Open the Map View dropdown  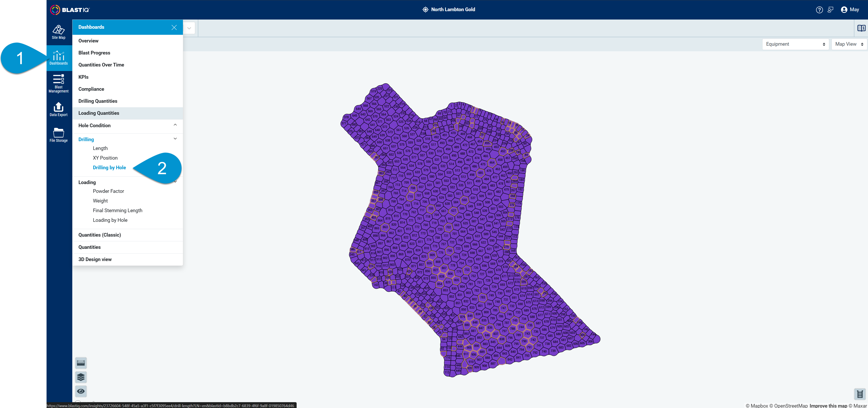point(849,44)
